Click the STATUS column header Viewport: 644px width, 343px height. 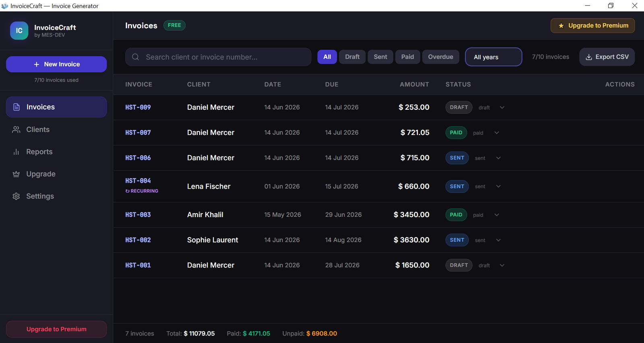tap(458, 84)
